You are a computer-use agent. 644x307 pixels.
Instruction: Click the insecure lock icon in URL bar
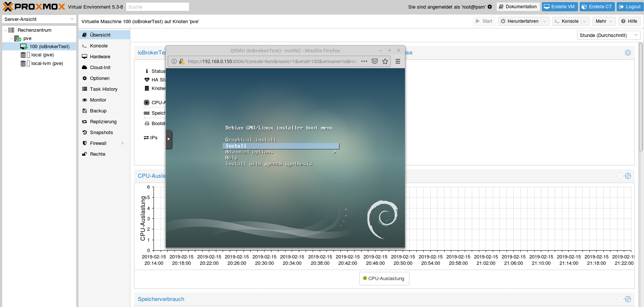coord(182,61)
